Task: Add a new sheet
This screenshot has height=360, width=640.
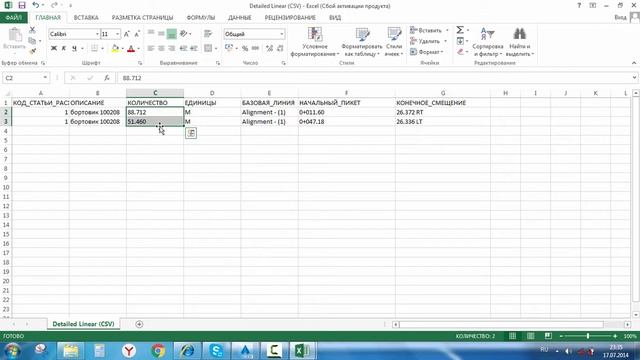Action: click(139, 324)
